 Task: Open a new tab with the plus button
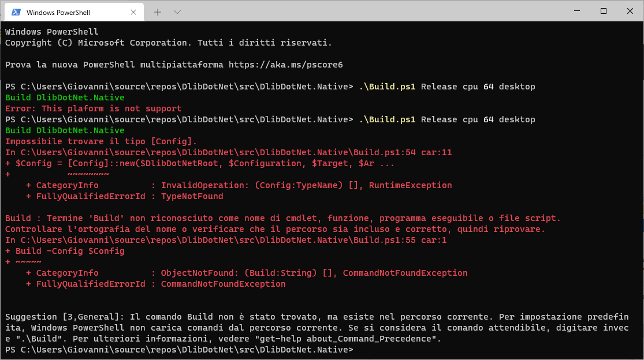coord(159,11)
